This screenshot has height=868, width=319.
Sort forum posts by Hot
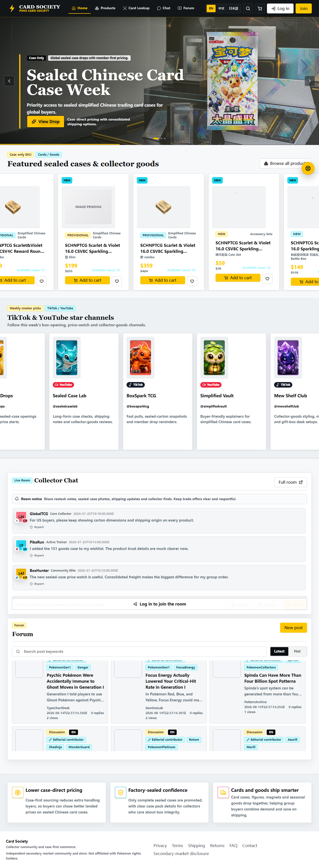(297, 651)
